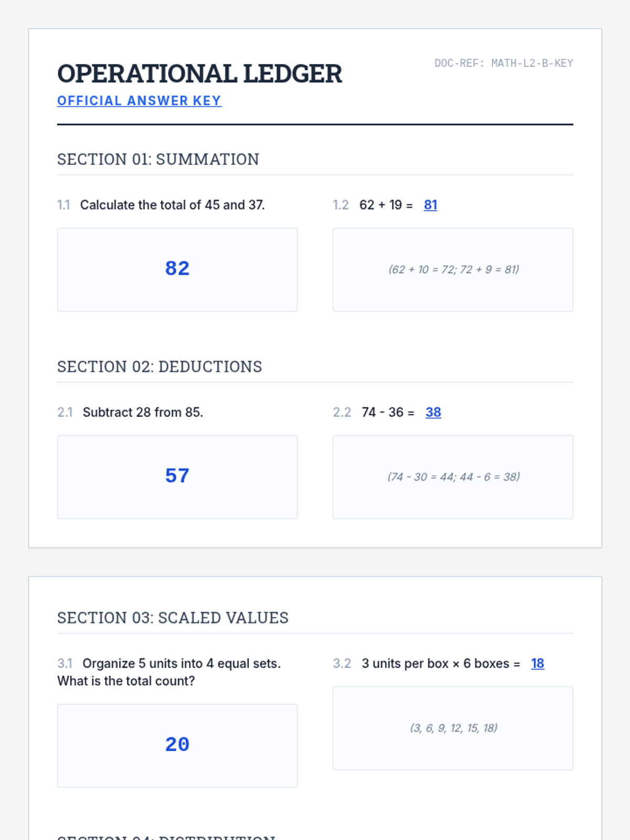Click the answer box showing 57
630x840 pixels.
(177, 477)
